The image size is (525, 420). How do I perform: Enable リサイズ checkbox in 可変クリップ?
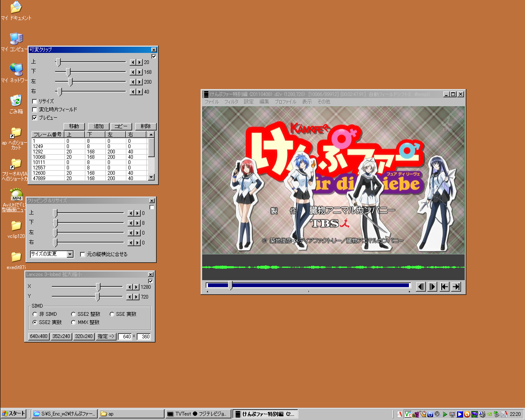34,101
